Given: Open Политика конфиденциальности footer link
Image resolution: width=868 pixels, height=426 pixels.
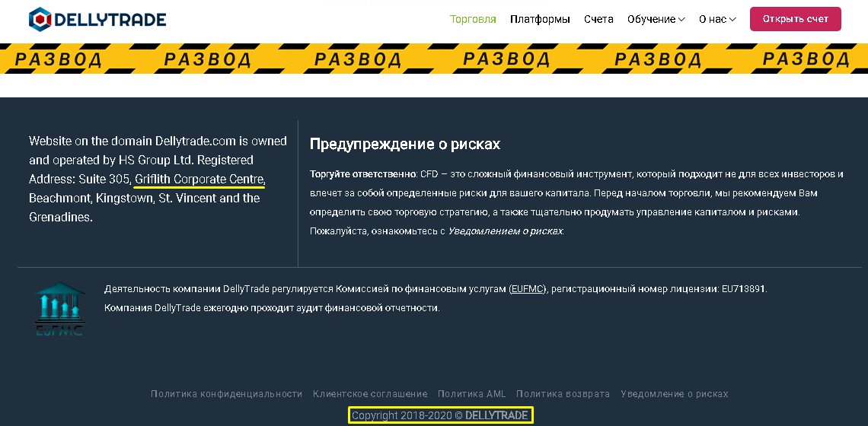Looking at the screenshot, I should pos(226,394).
